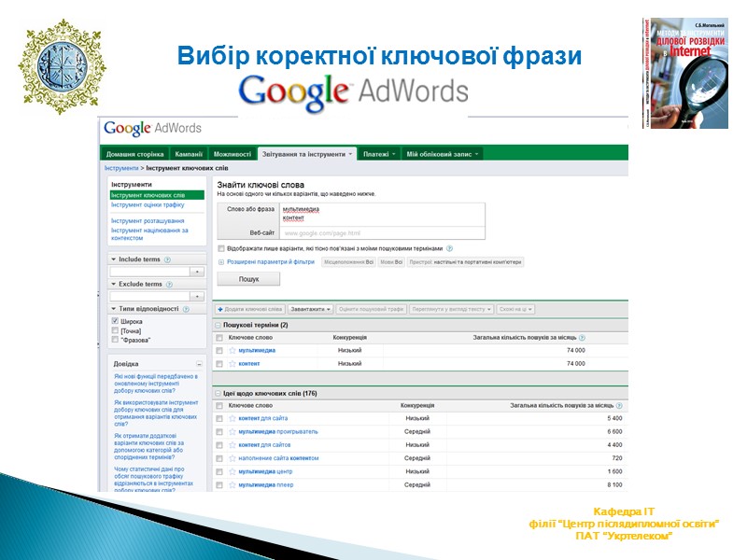747x560 pixels.
Task: Select Інструмент ключових слів in sidebar
Action: point(157,195)
